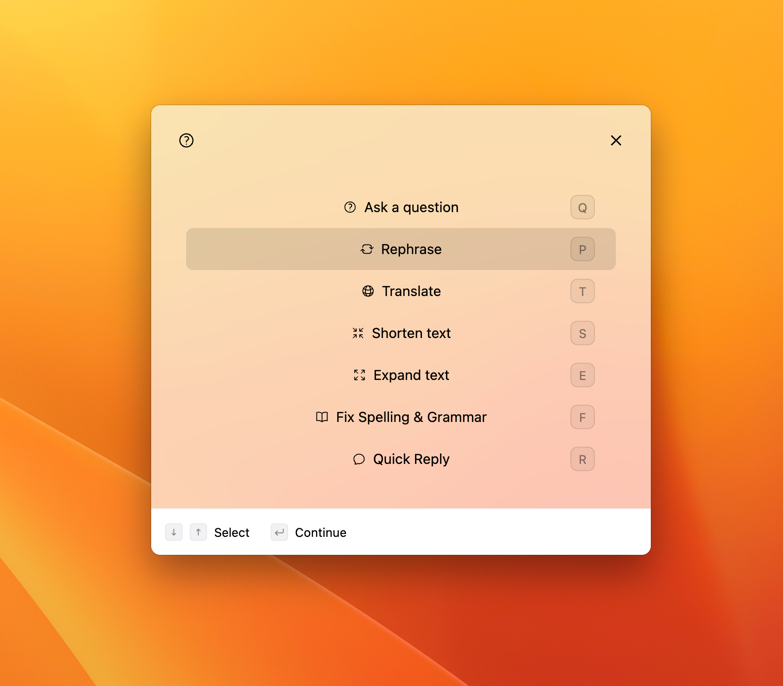The image size is (783, 686).
Task: Click the return key icon in footer
Action: [279, 532]
